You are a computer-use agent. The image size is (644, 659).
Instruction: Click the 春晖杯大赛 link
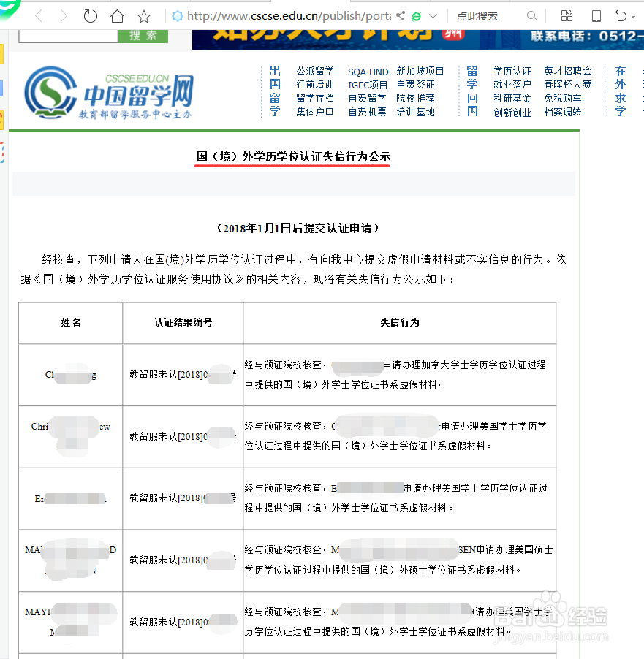(x=568, y=85)
